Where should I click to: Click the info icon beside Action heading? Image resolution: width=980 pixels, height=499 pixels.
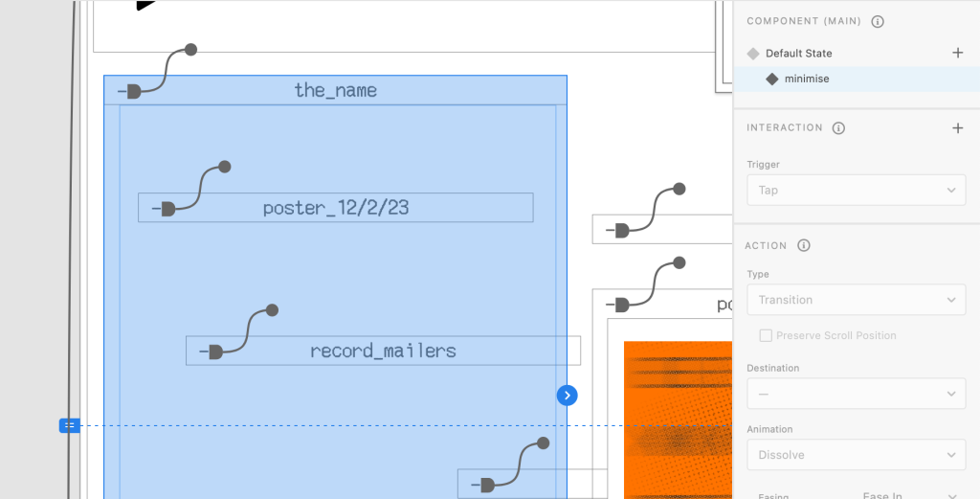coord(803,246)
